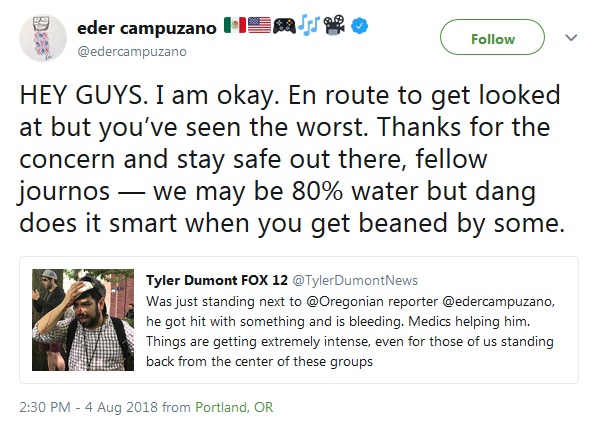Viewport: 604px width, 427px height.
Task: Click the movie camera emoji
Action: 334,25
